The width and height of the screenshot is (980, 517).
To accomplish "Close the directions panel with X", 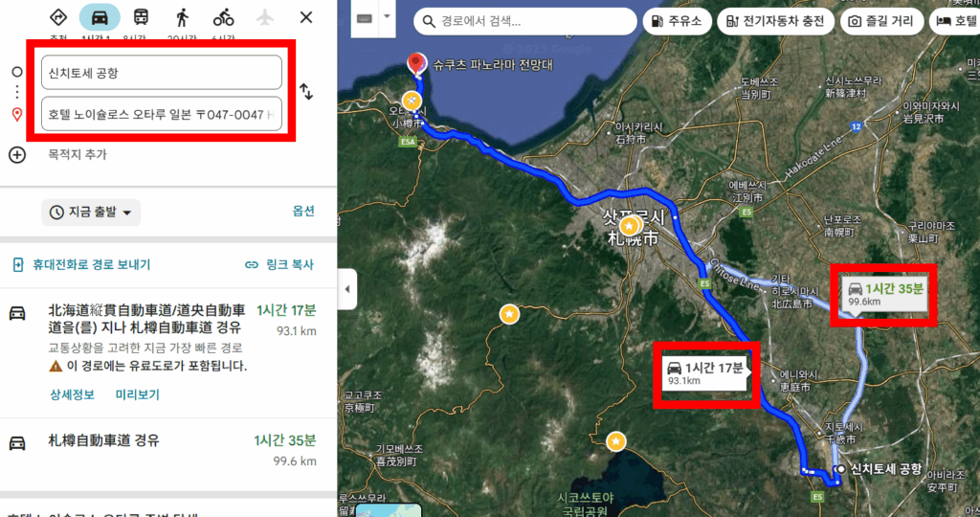I will 305,17.
